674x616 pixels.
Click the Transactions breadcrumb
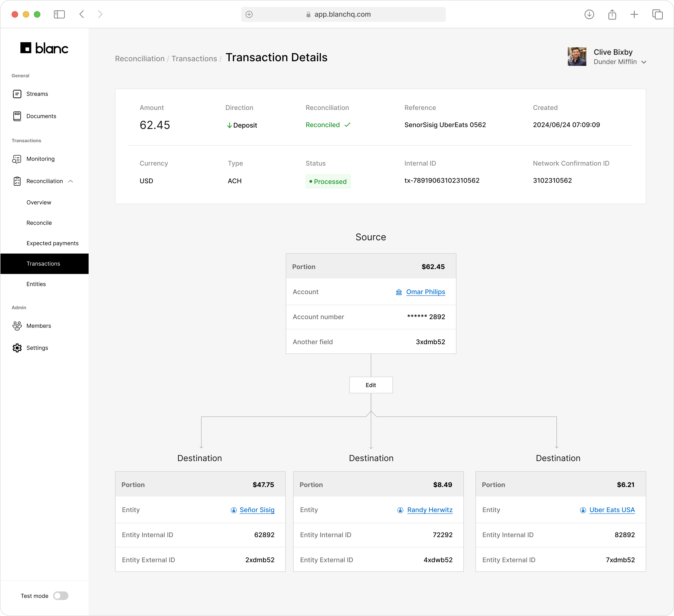tap(194, 58)
